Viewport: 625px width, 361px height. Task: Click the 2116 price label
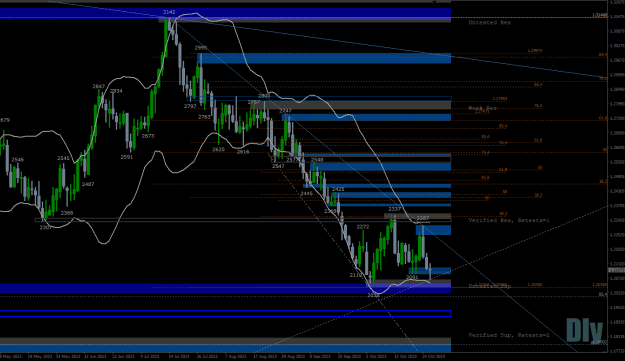tap(356, 275)
